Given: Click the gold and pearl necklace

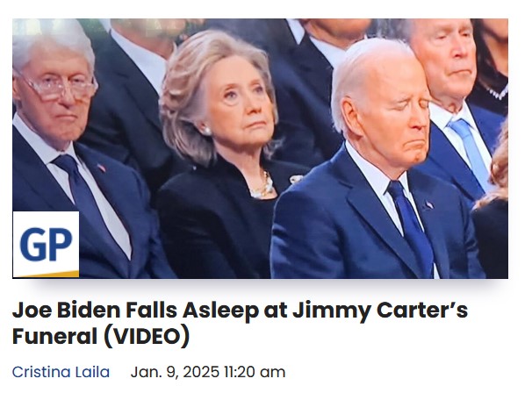Looking at the screenshot, I should click(262, 187).
